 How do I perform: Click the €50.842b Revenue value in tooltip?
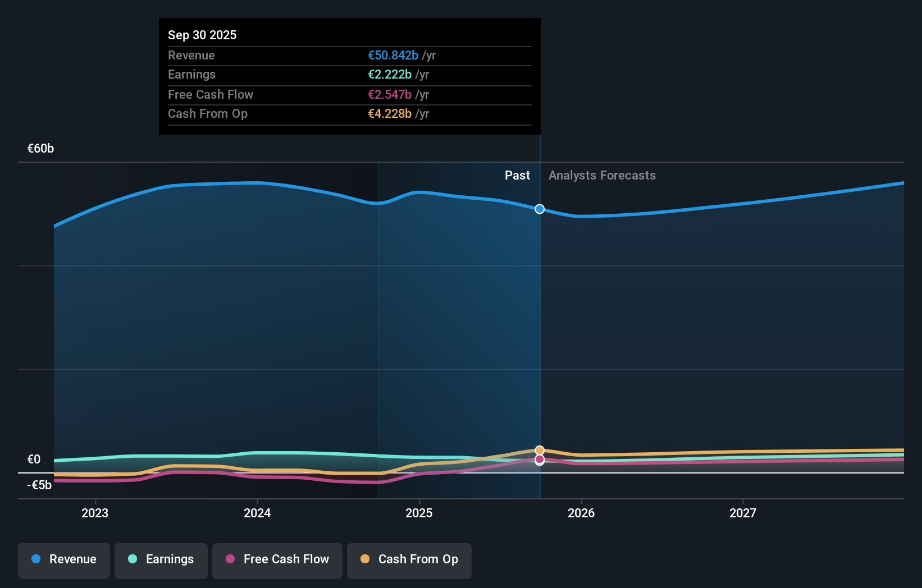[x=393, y=56]
